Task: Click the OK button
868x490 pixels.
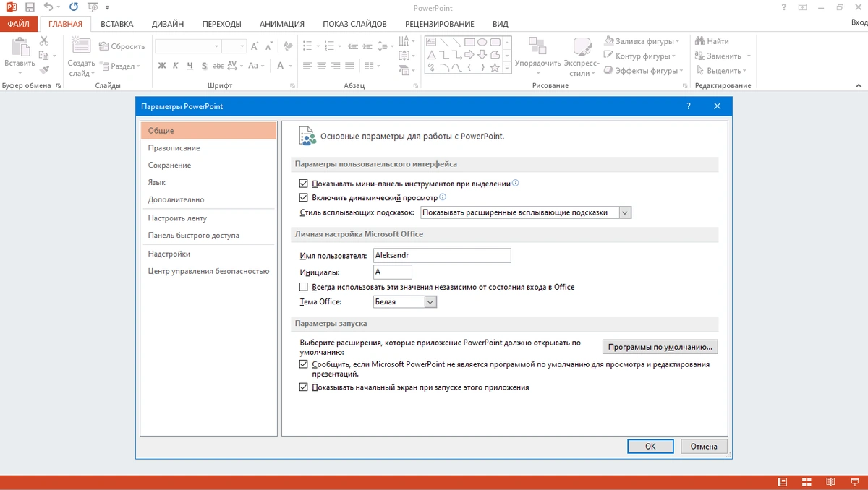Action: 650,447
